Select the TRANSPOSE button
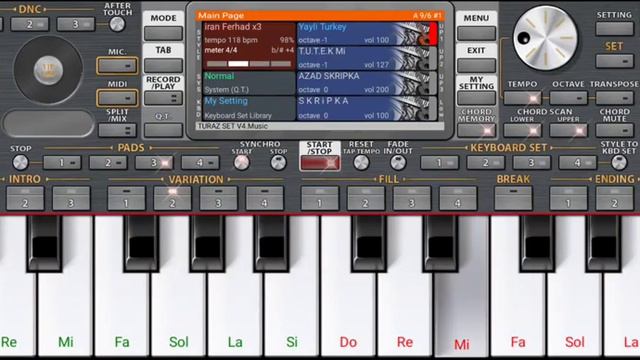The image size is (640, 360). pyautogui.click(x=614, y=98)
